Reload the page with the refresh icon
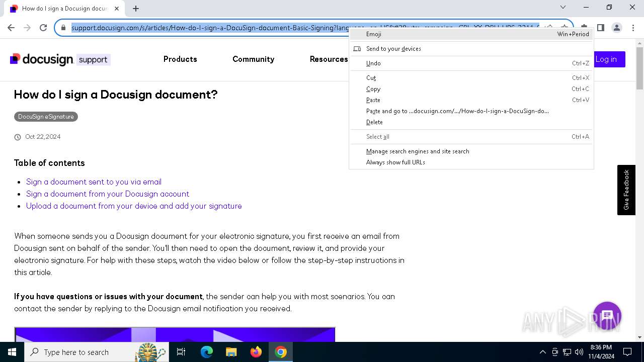Screen dimensions: 644x362 [x=43, y=28]
